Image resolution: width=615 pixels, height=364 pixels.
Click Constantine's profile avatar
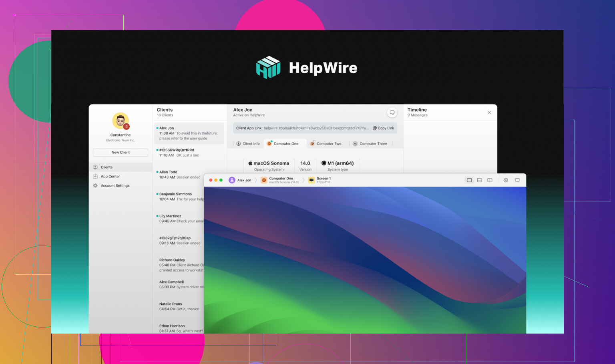click(121, 121)
